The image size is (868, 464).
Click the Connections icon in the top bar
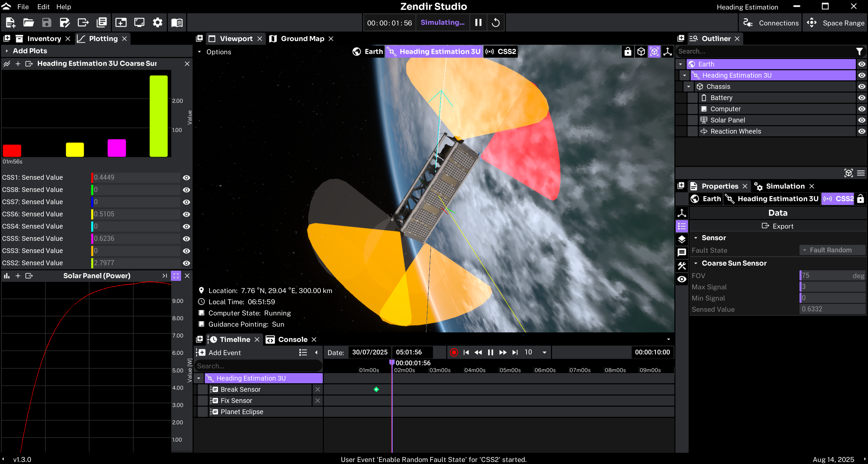[749, 23]
